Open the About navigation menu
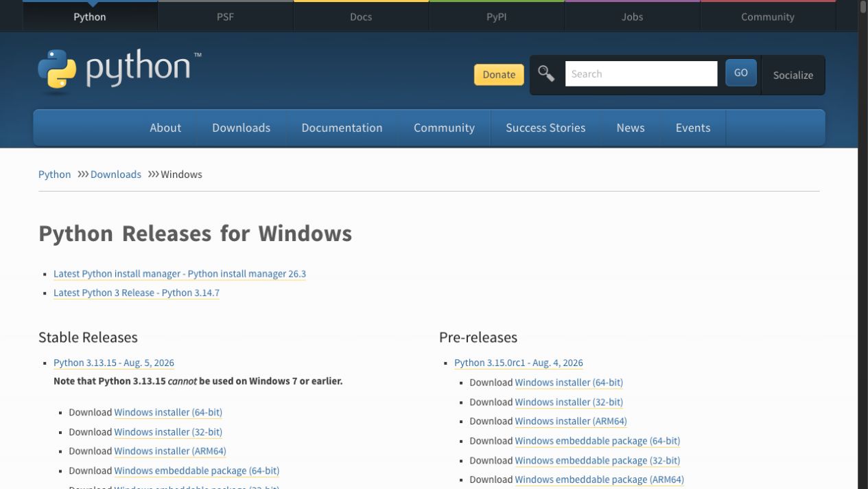The width and height of the screenshot is (868, 489). (165, 128)
